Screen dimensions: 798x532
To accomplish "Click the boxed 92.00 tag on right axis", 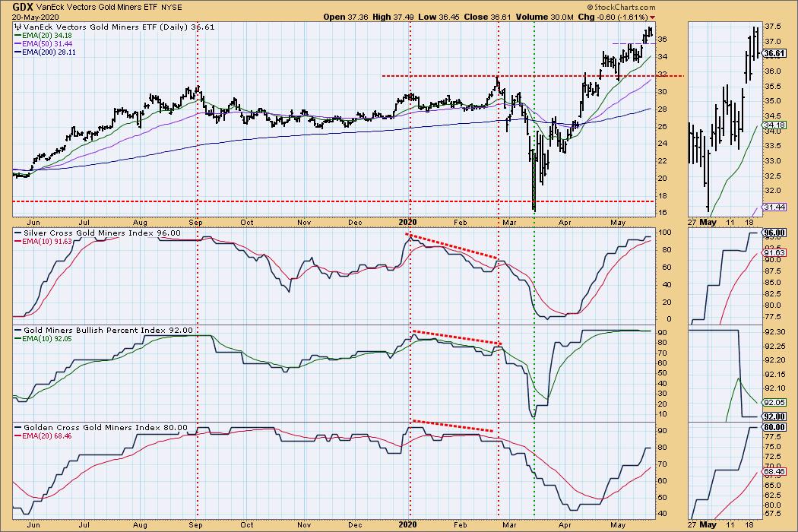I will click(774, 416).
